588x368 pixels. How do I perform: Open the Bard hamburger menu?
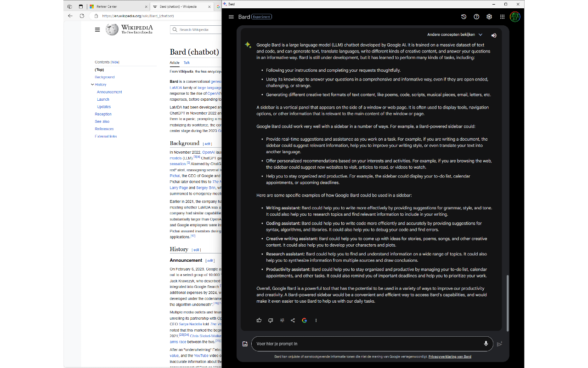(231, 17)
